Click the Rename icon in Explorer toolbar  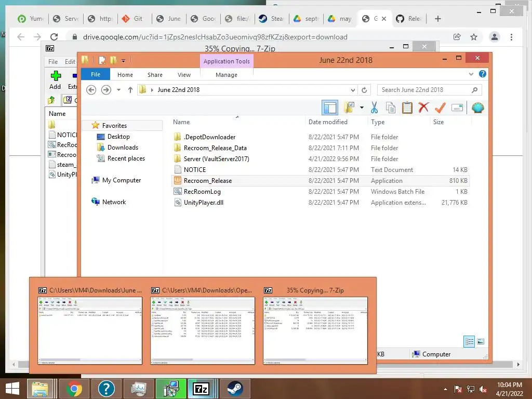(457, 108)
